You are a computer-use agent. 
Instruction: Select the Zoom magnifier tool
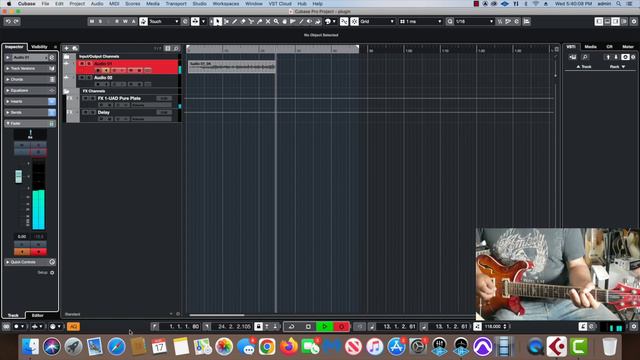tap(276, 21)
